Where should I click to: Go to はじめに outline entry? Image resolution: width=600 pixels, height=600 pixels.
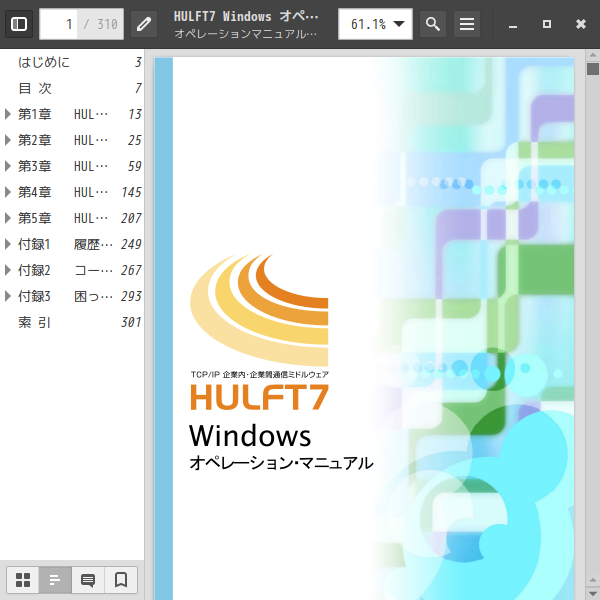pyautogui.click(x=72, y=62)
